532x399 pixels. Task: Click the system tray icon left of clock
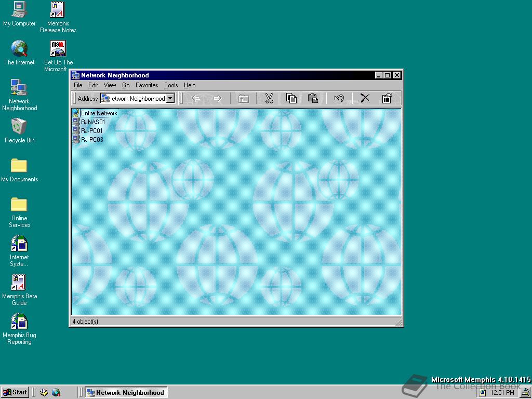coord(483,393)
